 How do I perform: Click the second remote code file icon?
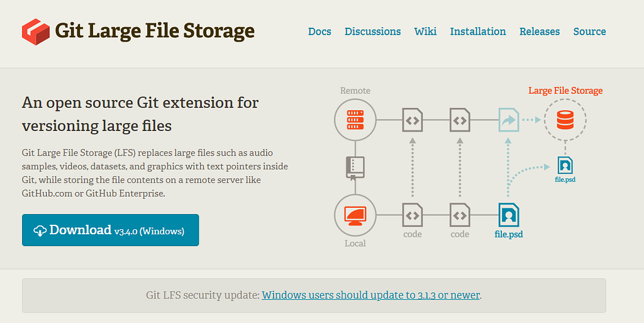460,120
